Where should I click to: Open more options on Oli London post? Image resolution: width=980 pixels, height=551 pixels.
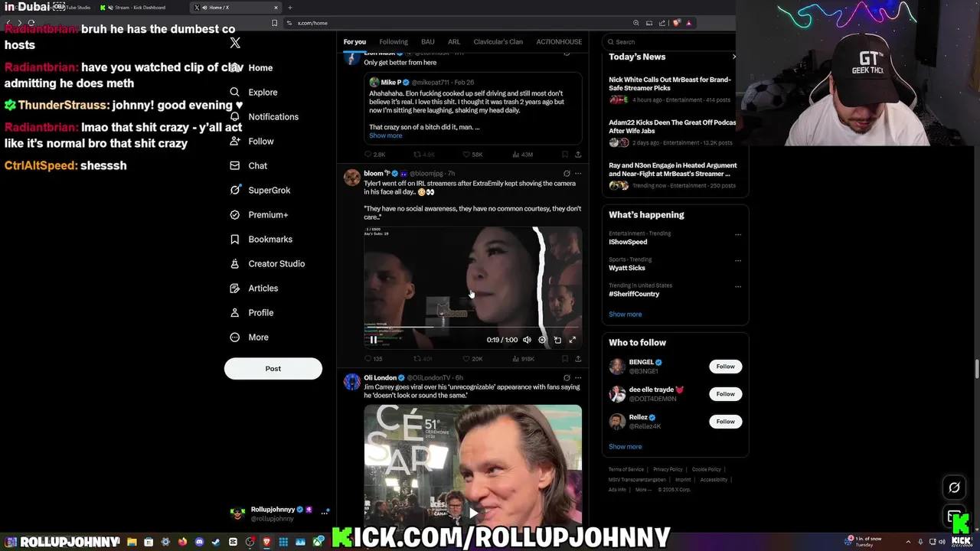click(x=578, y=378)
